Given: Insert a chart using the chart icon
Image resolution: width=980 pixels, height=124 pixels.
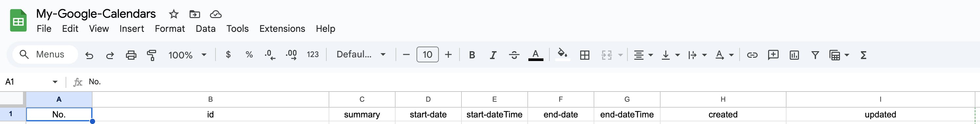Looking at the screenshot, I should [x=794, y=55].
